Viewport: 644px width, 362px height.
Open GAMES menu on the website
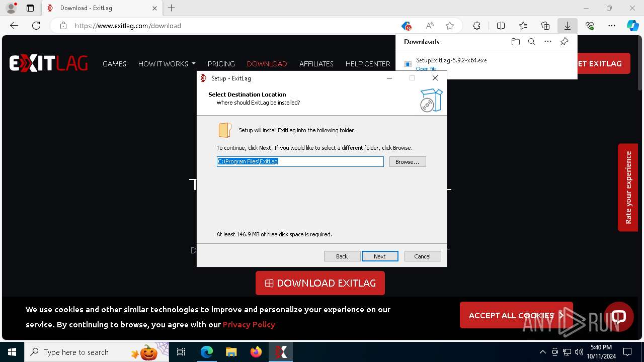click(x=114, y=64)
